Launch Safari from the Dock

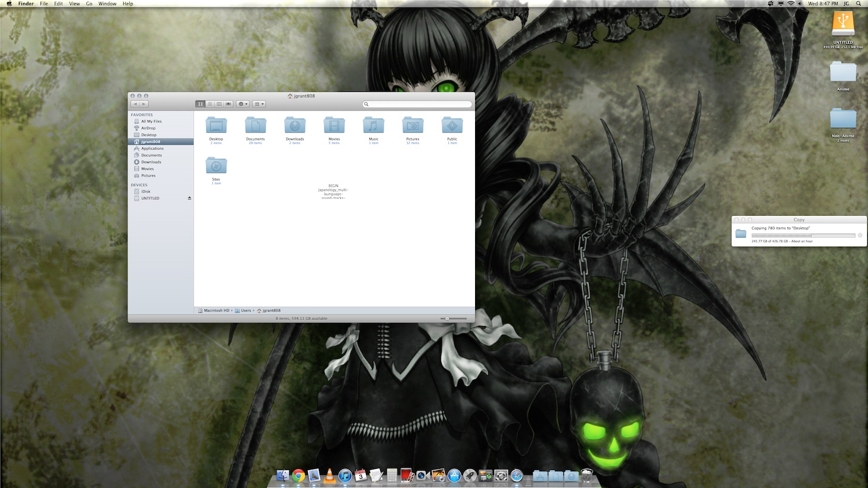coord(517,475)
